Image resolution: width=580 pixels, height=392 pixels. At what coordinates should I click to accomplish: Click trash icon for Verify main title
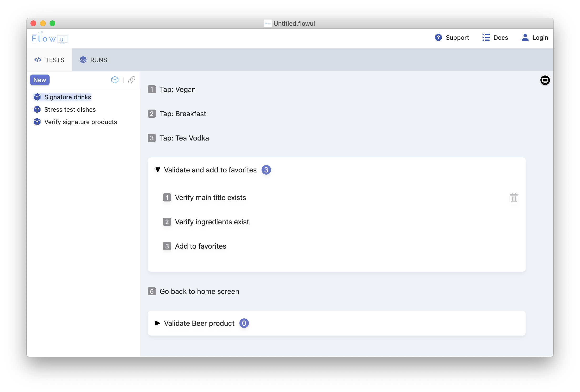tap(514, 197)
